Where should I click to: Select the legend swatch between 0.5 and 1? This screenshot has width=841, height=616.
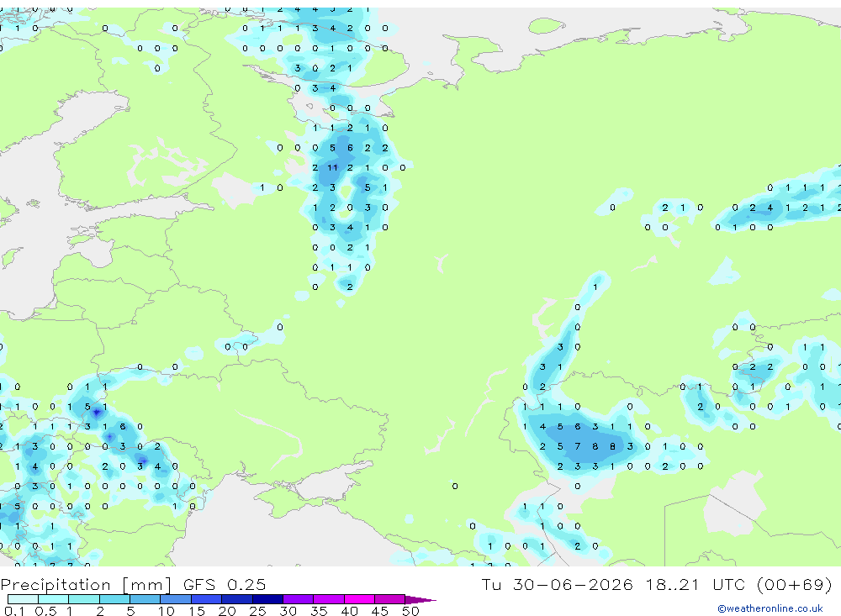(x=53, y=599)
